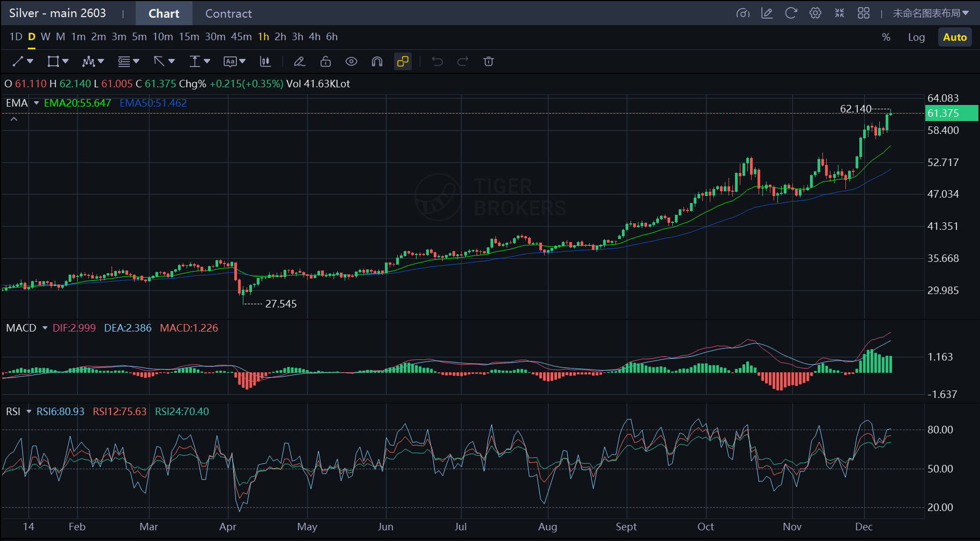Expand the MACD indicator dropdown arrow

[45, 328]
